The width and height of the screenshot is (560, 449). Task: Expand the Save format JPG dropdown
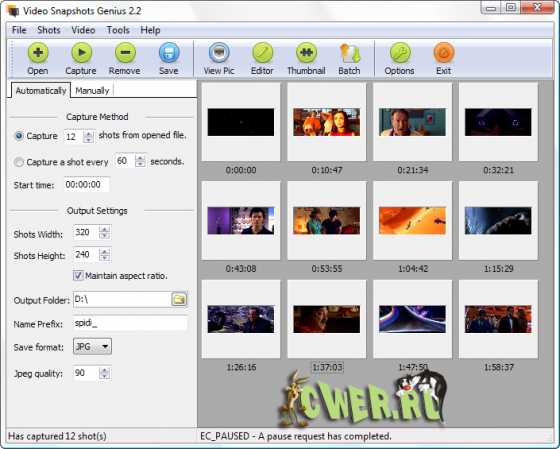tap(92, 346)
